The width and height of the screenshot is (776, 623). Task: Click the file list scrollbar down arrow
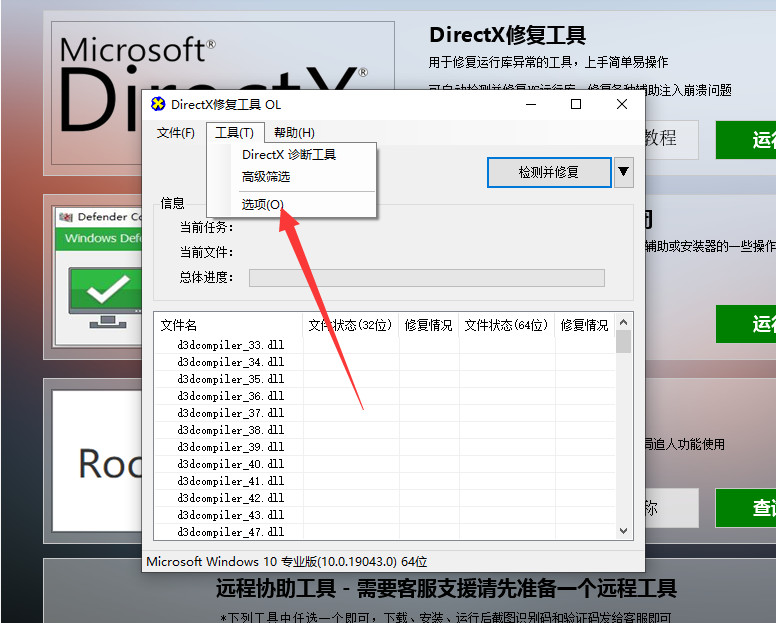pos(624,531)
